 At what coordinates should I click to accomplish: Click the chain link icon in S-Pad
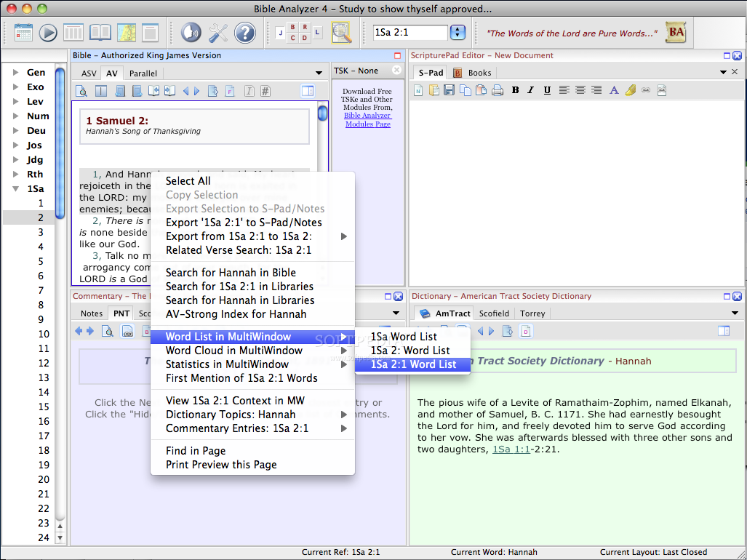click(x=646, y=90)
